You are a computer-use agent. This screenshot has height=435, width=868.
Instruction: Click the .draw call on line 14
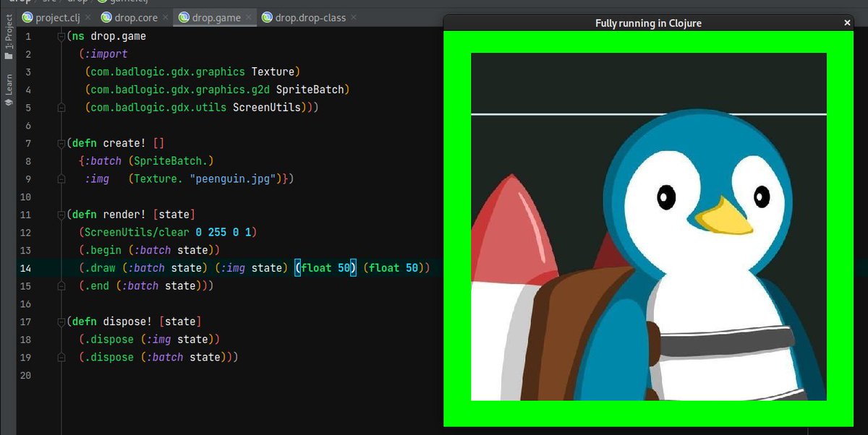coord(101,268)
